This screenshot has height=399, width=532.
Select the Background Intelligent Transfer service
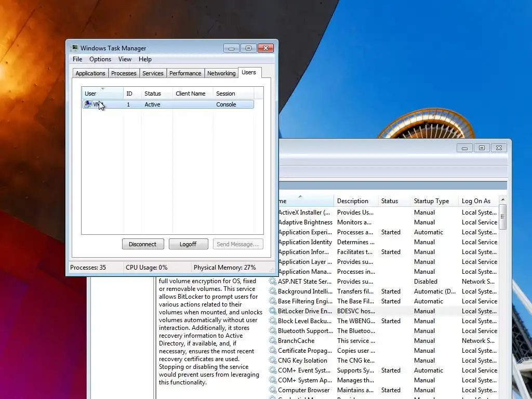coord(383,291)
